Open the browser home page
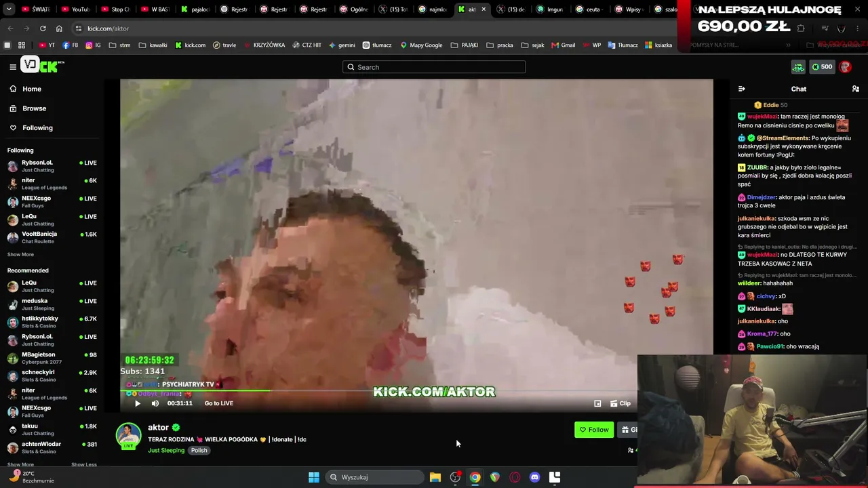The width and height of the screenshot is (868, 488). (x=59, y=28)
